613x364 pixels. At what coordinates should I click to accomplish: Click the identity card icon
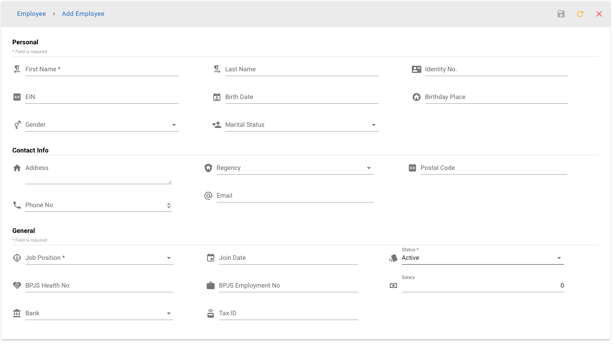point(416,69)
